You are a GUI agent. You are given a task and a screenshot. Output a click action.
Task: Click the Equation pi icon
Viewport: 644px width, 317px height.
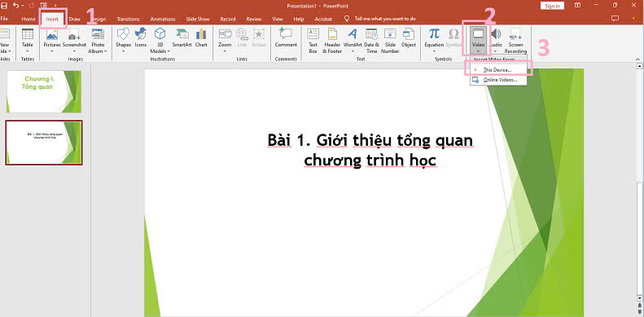[x=434, y=33]
